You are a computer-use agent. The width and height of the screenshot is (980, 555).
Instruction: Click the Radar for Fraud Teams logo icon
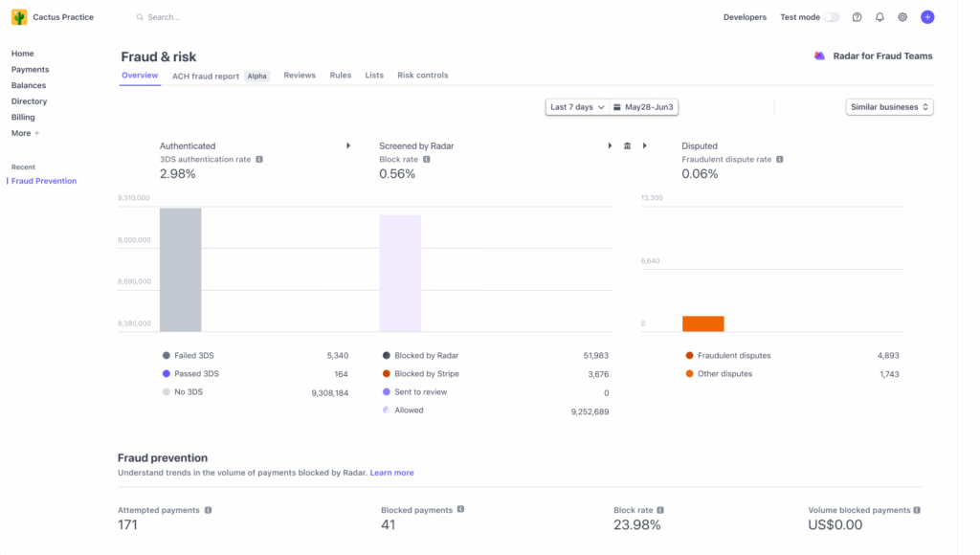(819, 56)
